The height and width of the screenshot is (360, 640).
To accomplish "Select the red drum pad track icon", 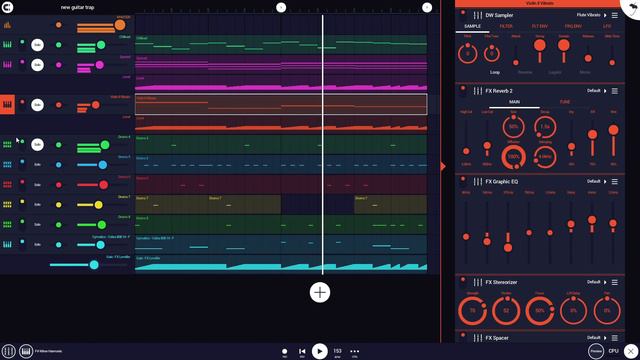I will [x=7, y=184].
